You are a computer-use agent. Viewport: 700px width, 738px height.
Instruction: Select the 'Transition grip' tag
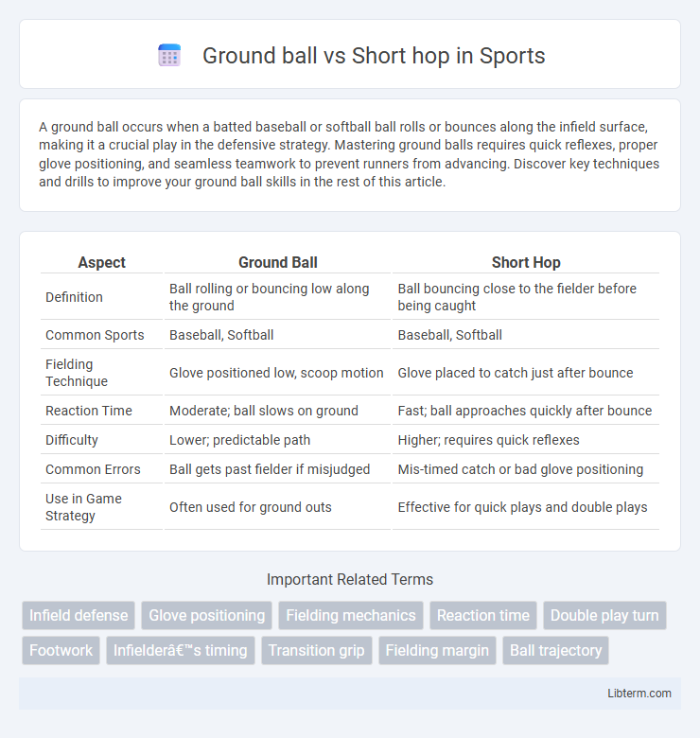click(317, 650)
